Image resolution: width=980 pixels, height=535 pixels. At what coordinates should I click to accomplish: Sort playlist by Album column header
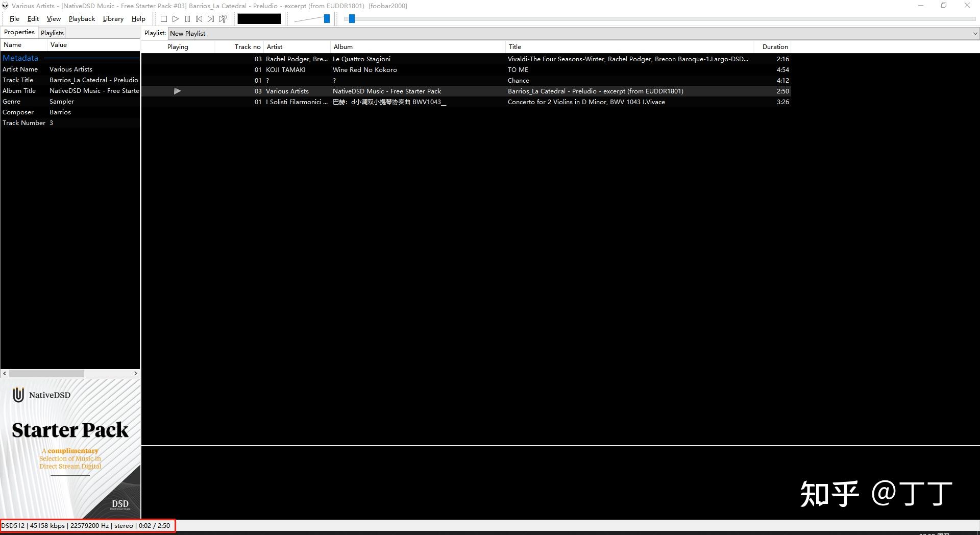click(x=418, y=46)
